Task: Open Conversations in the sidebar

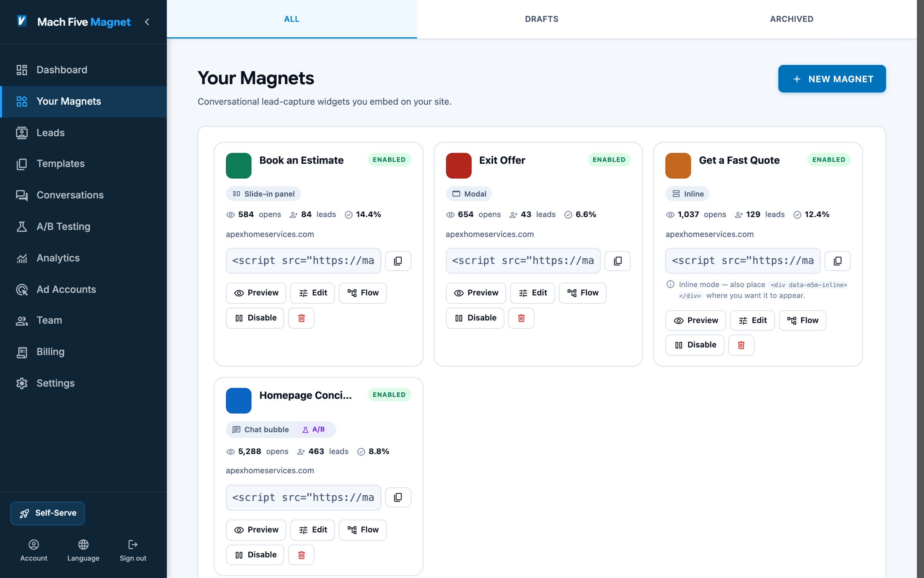Action: click(x=83, y=195)
